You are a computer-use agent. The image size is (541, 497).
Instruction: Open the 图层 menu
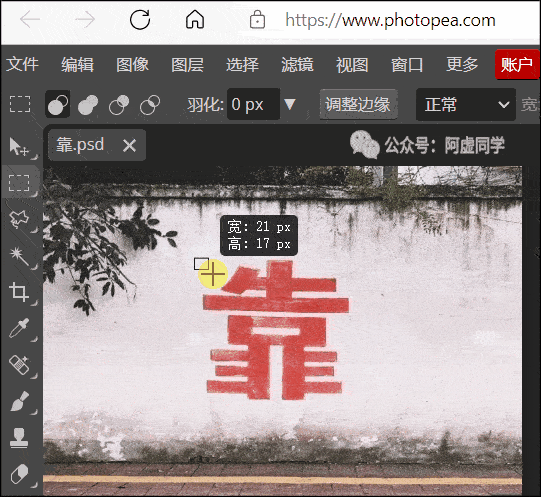[187, 65]
